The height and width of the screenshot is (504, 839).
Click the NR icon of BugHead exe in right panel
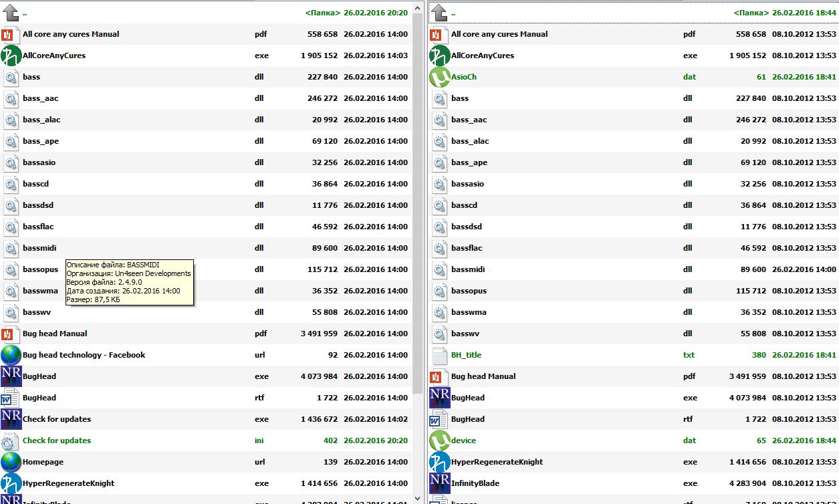tap(439, 398)
